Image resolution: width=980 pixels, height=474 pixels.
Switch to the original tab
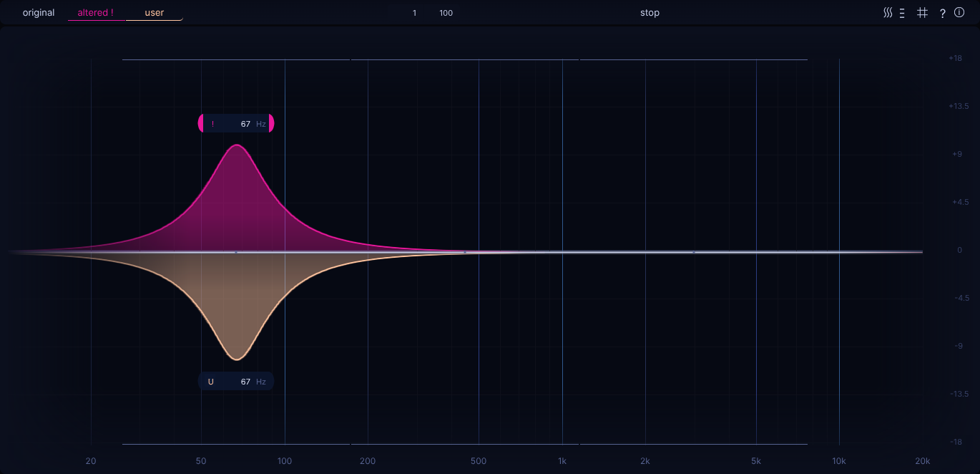pyautogui.click(x=39, y=13)
